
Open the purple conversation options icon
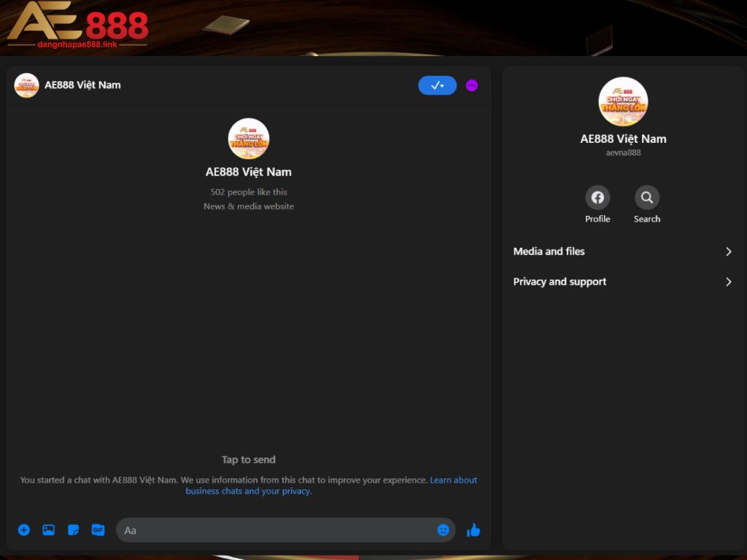point(472,85)
